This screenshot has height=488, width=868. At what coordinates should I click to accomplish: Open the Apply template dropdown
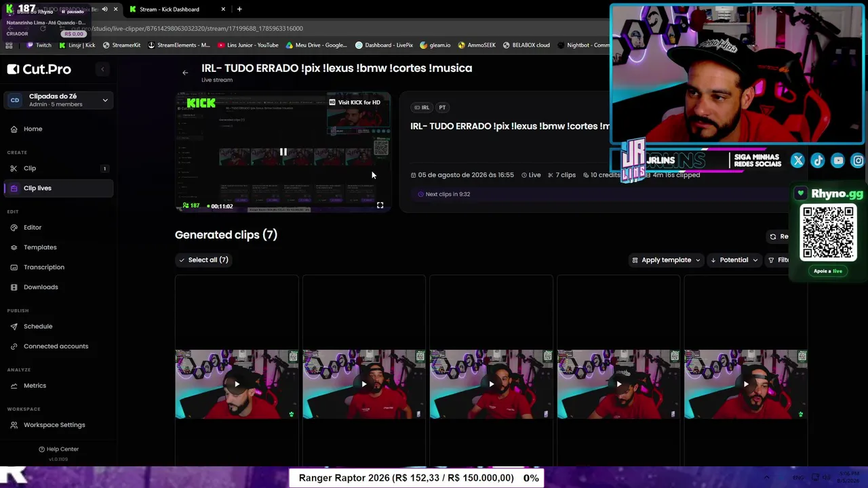click(x=666, y=260)
